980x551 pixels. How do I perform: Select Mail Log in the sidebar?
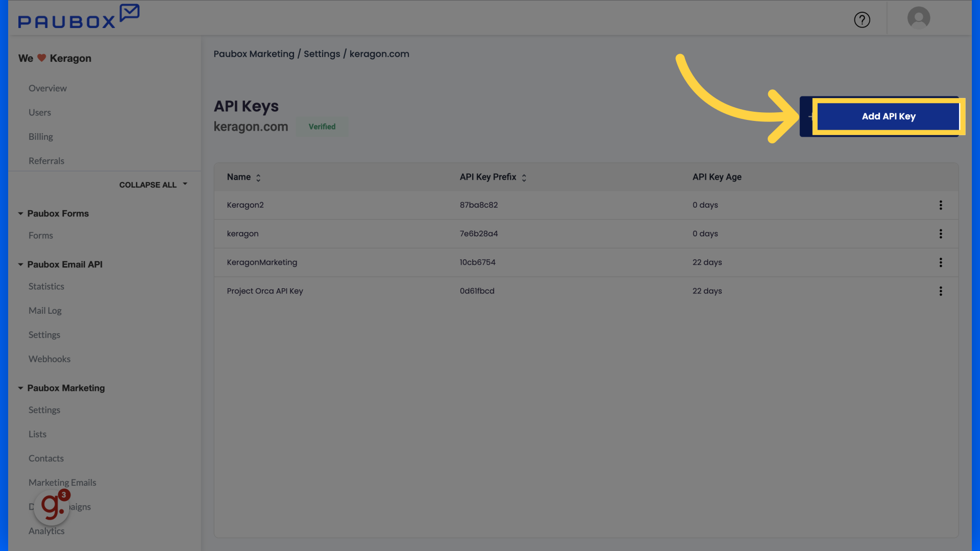tap(45, 310)
